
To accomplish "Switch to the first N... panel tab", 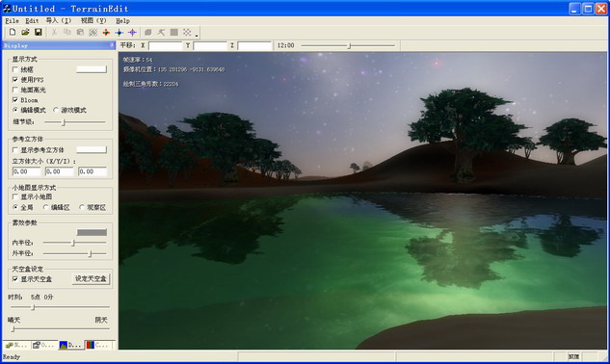I will point(16,345).
